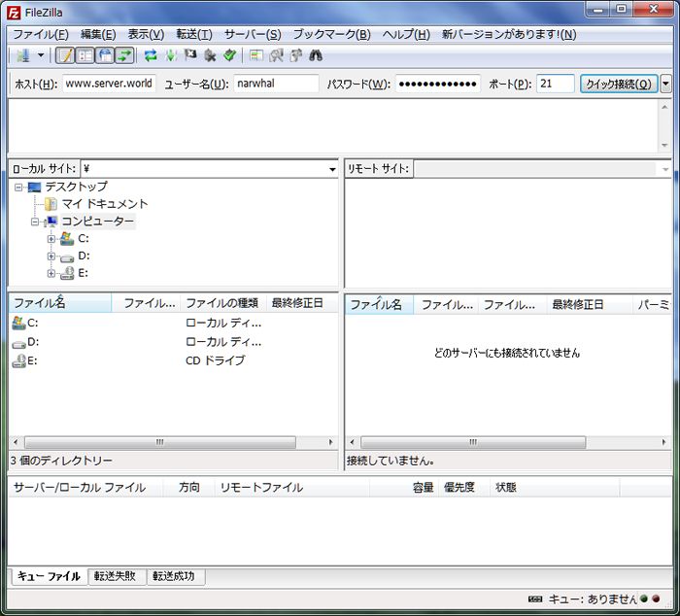Screen dimensions: 680x616
Task: Toggle the remote directory tree display
Action: (x=105, y=55)
